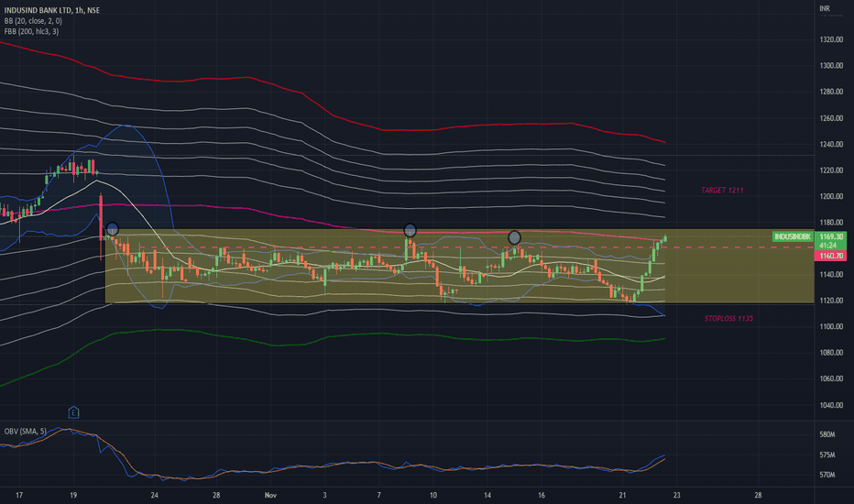
Task: Select the FBB (200, hlc3, 3) indicator label
Action: pyautogui.click(x=31, y=31)
